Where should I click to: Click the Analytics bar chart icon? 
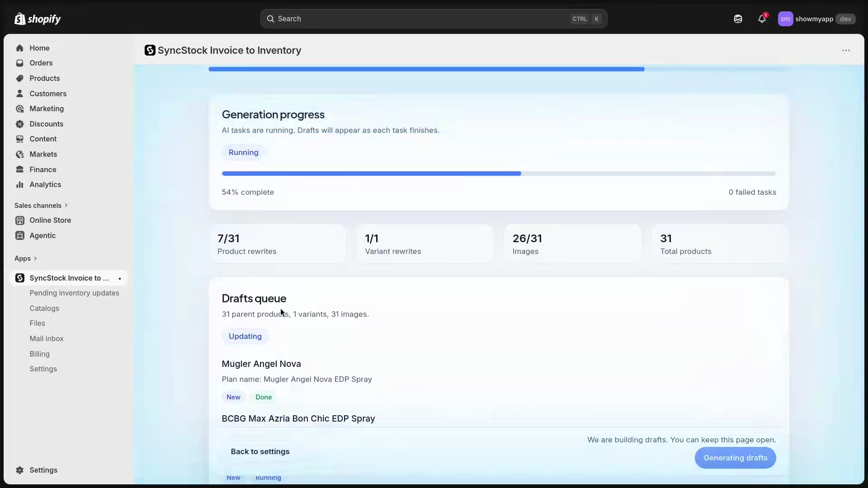19,184
